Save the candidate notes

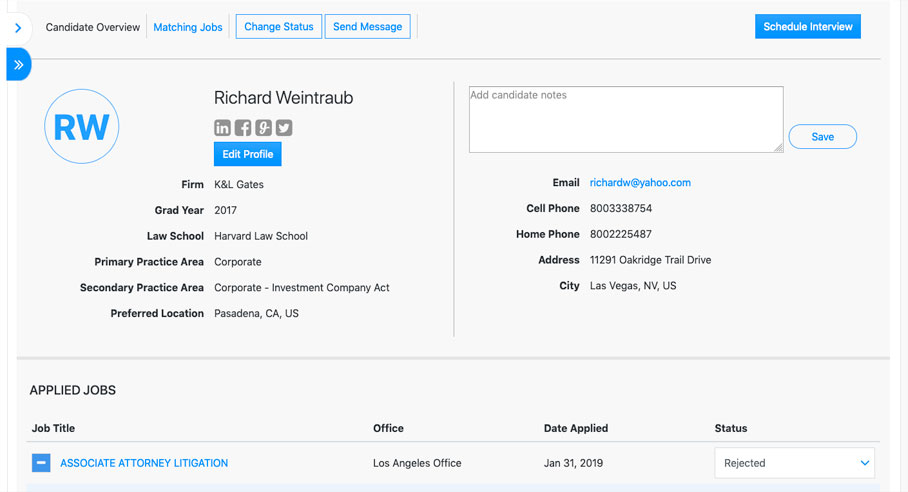click(x=822, y=137)
